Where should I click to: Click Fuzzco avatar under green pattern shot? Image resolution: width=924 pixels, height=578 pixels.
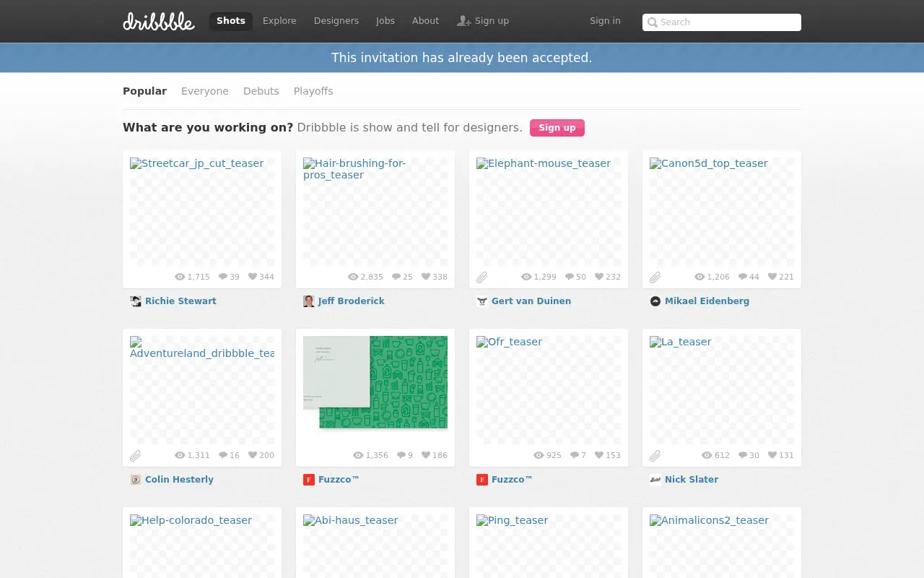pos(309,480)
